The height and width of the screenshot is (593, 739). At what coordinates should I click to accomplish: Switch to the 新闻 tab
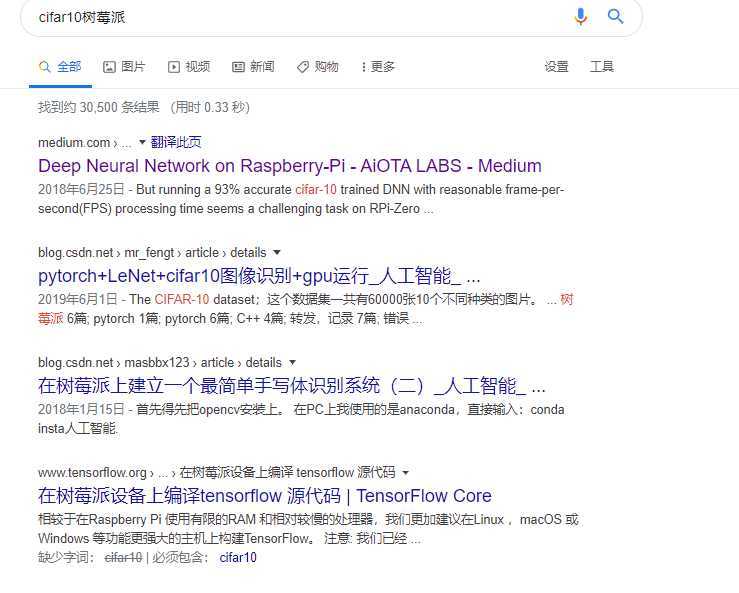pos(253,66)
